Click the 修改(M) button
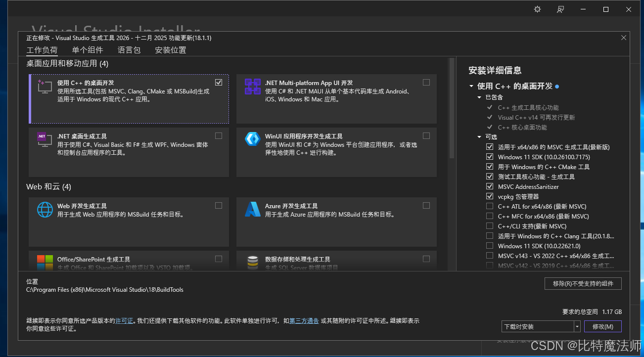 click(602, 326)
